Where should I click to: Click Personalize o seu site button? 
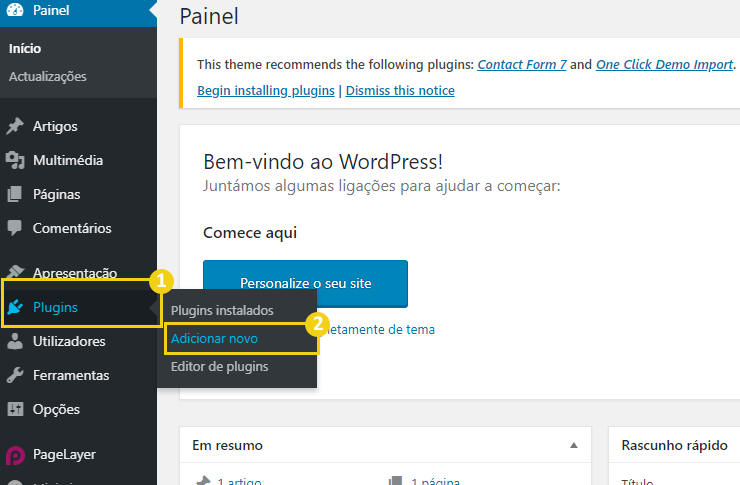(305, 284)
